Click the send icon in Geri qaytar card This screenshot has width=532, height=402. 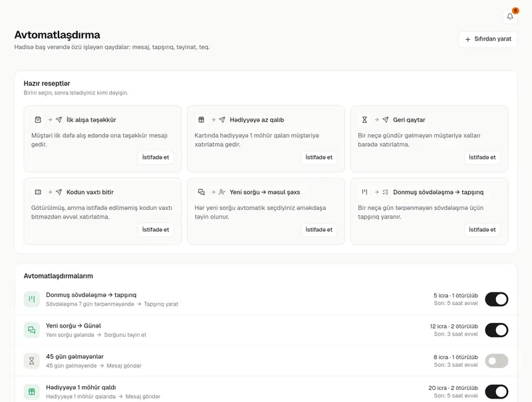[385, 120]
